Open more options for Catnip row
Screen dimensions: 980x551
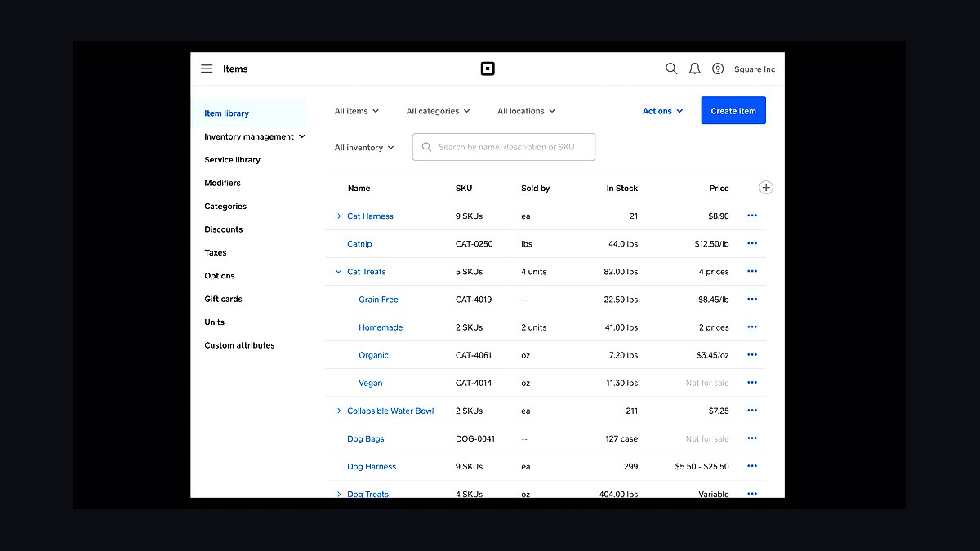(x=752, y=243)
